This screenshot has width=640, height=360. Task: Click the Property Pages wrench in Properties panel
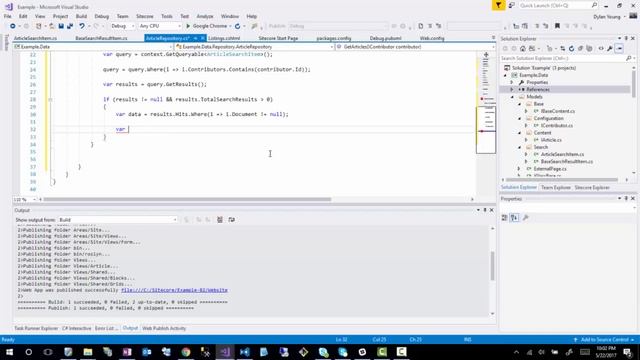pyautogui.click(x=526, y=218)
